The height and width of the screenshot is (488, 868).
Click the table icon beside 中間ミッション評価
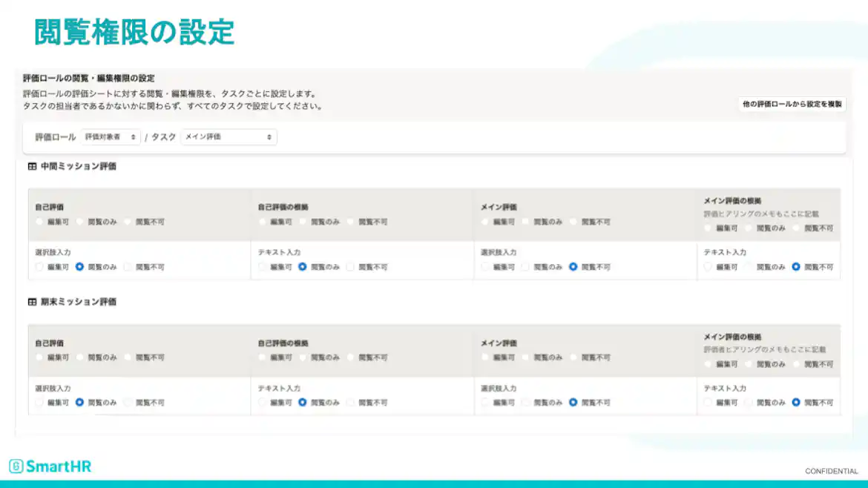[32, 167]
